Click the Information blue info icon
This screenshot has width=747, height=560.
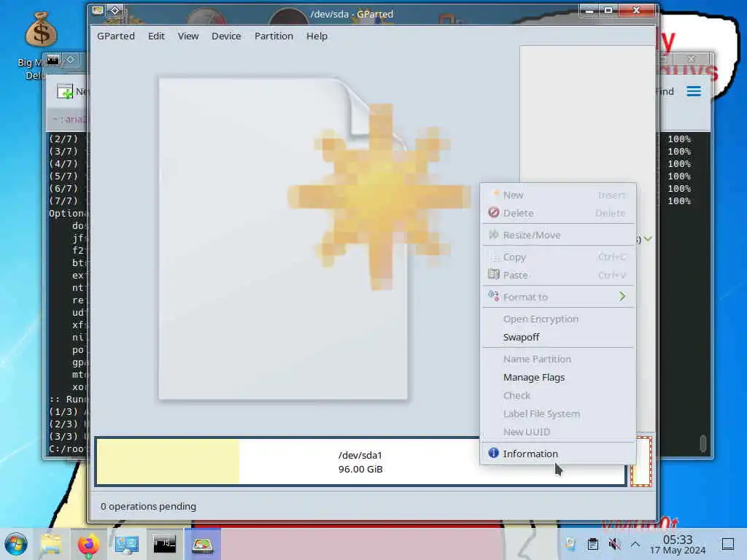(x=493, y=453)
